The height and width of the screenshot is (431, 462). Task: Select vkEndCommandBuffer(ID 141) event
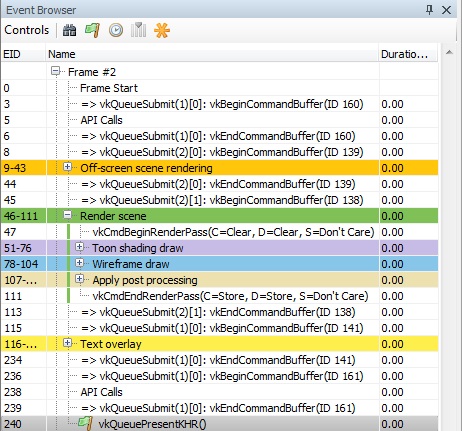click(218, 360)
